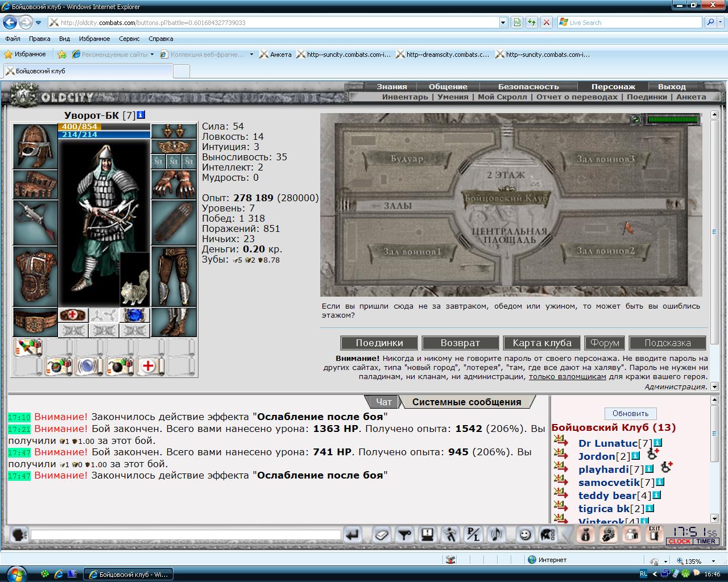Click the eraser clear-chat icon

381,535
